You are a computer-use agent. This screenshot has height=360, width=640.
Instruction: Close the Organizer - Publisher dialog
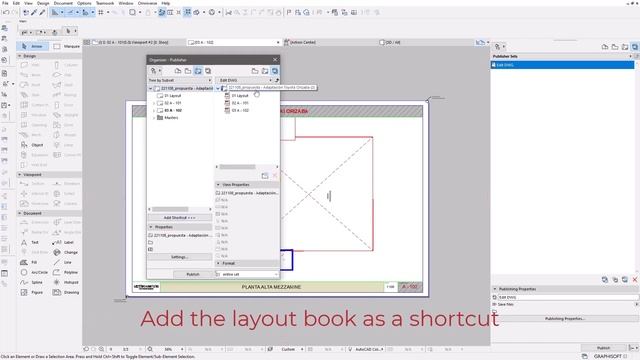coord(275,60)
